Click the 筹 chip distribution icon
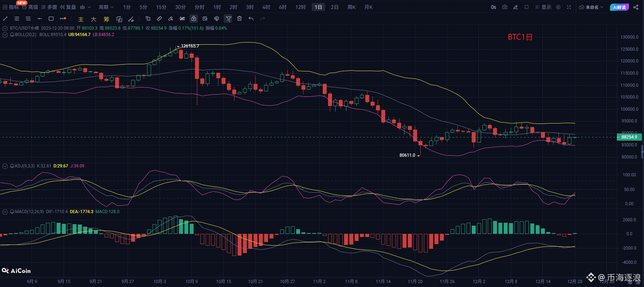 pyautogui.click(x=106, y=19)
